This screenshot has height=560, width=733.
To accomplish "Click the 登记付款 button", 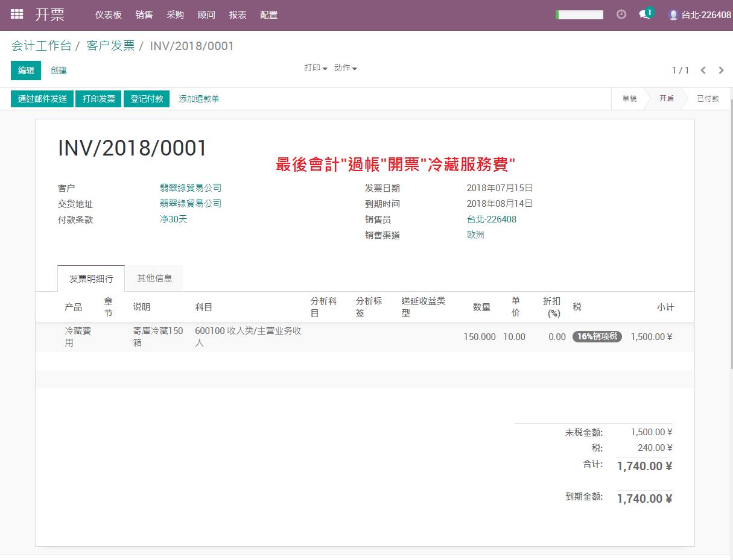I will (147, 99).
